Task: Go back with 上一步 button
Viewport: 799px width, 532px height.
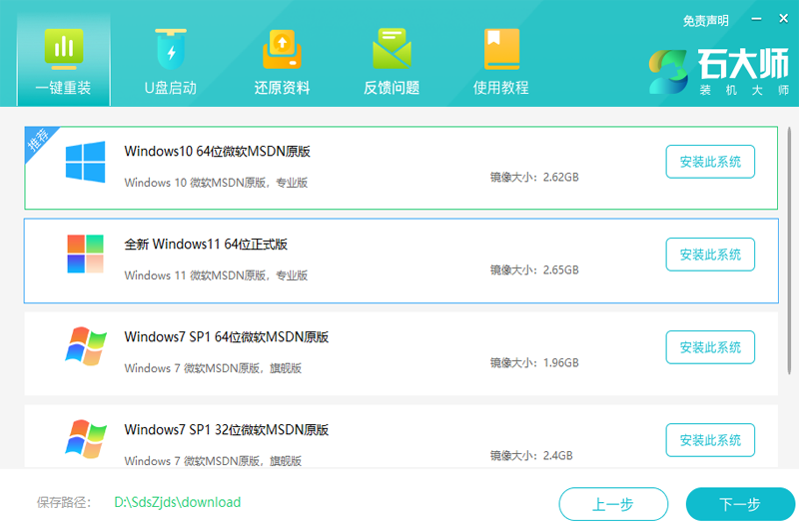Action: [613, 504]
